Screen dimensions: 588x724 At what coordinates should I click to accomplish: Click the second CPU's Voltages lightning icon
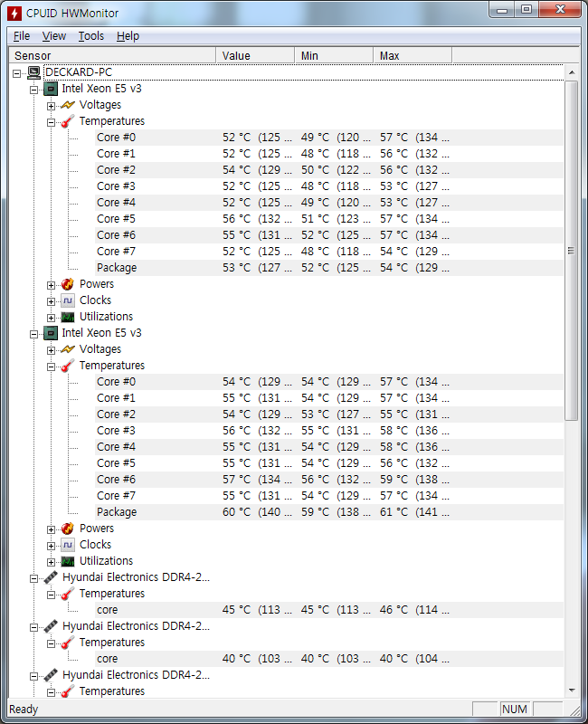(x=67, y=349)
